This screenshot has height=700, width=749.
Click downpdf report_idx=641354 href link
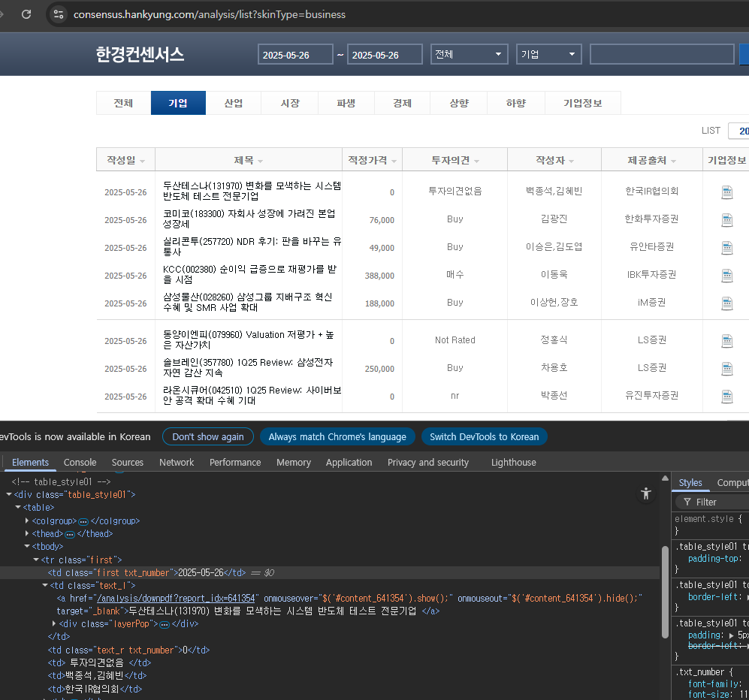[x=176, y=599]
